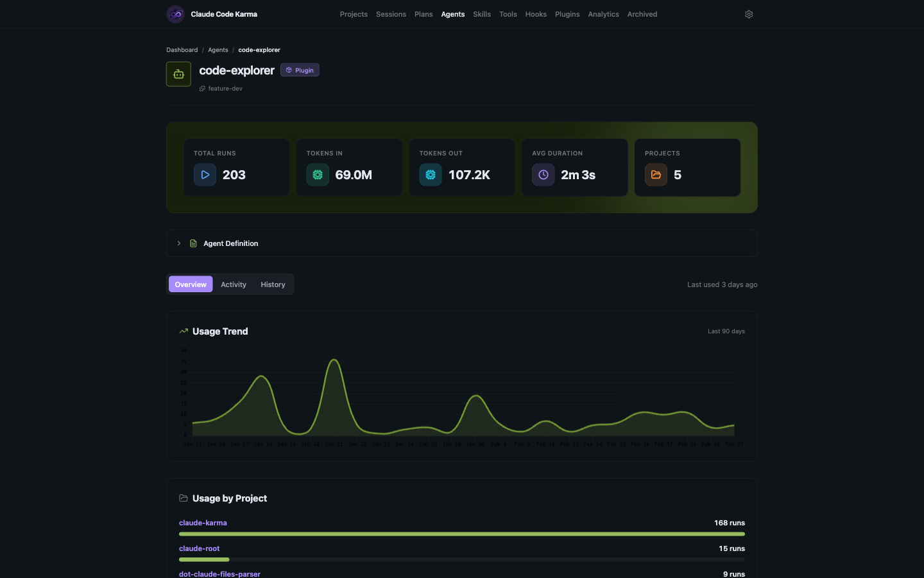Viewport: 924px width, 578px height.
Task: Click the 69.0M tokens in value
Action: (354, 175)
